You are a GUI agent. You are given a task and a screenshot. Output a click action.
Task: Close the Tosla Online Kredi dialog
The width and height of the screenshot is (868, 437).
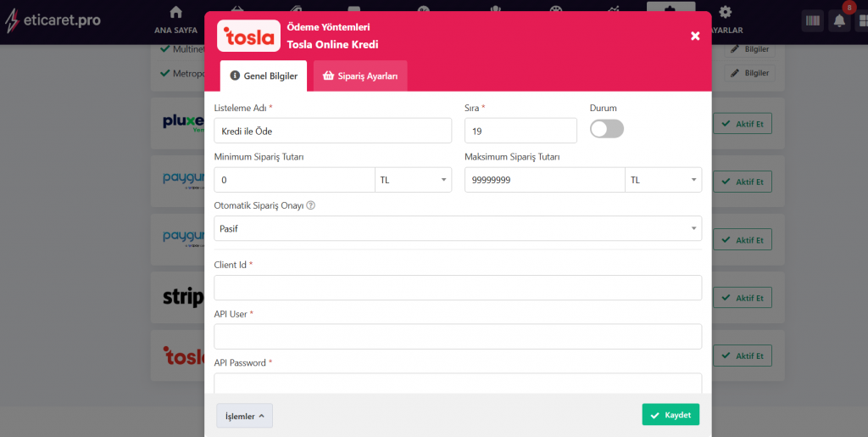695,36
